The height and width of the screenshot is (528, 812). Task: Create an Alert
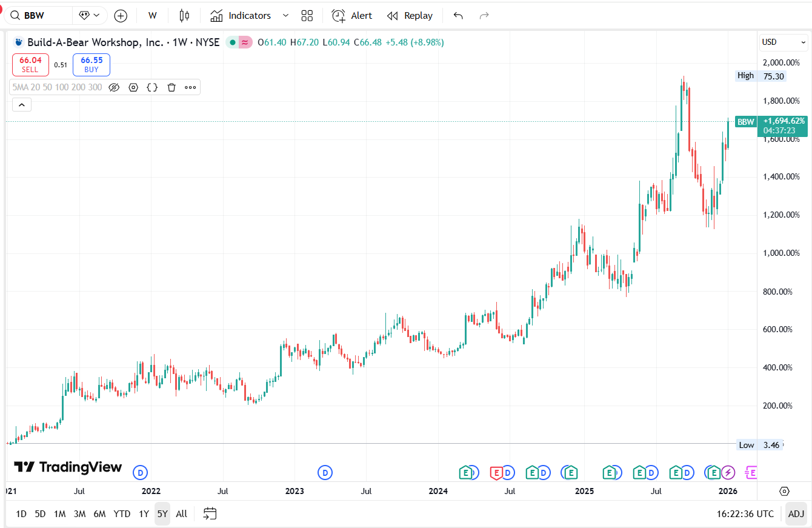coord(352,16)
